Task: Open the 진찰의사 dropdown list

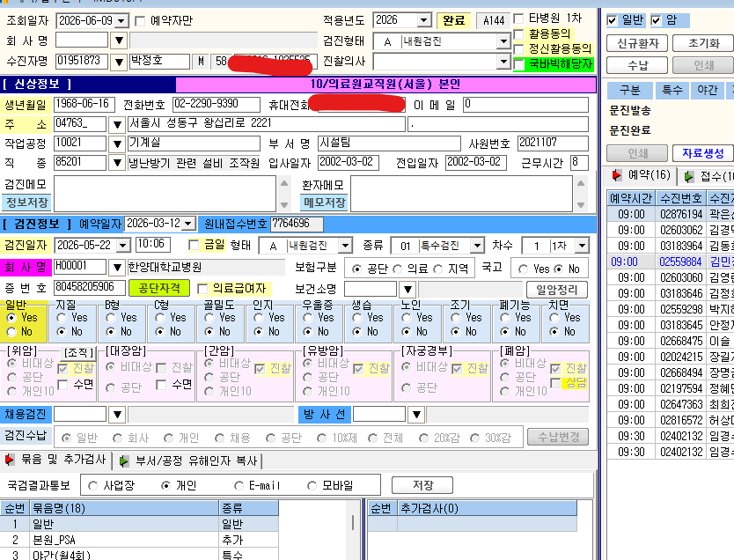Action: point(503,62)
